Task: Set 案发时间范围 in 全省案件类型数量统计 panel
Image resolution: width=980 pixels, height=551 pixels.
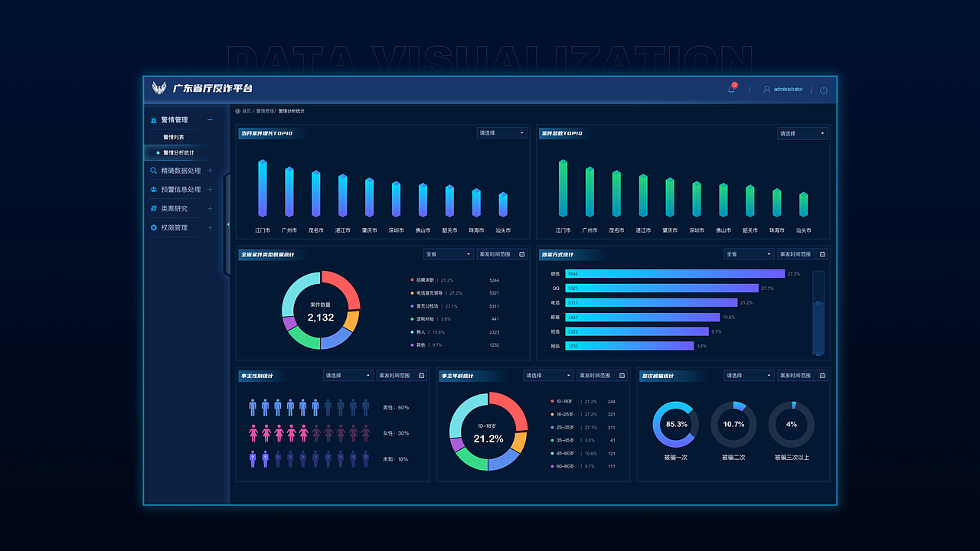Action: coord(502,254)
